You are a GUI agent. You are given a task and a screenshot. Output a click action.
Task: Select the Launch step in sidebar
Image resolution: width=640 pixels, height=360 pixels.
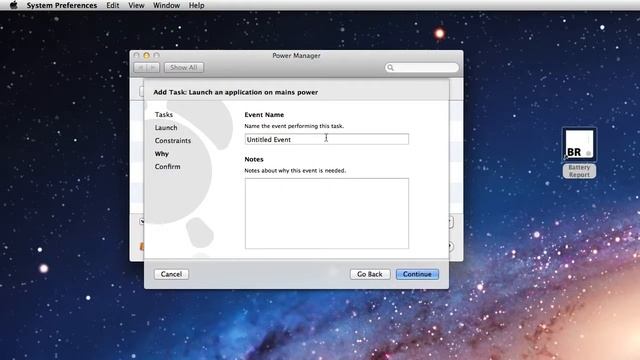coord(166,128)
